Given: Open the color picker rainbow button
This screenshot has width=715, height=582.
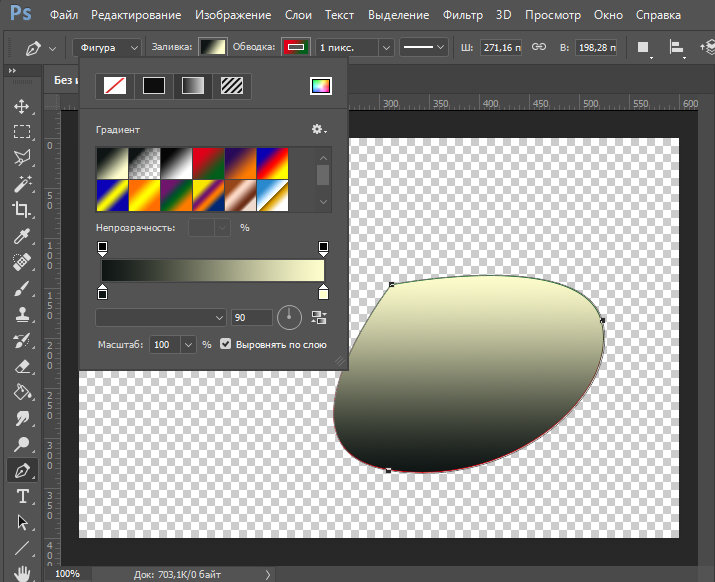Looking at the screenshot, I should coord(320,86).
